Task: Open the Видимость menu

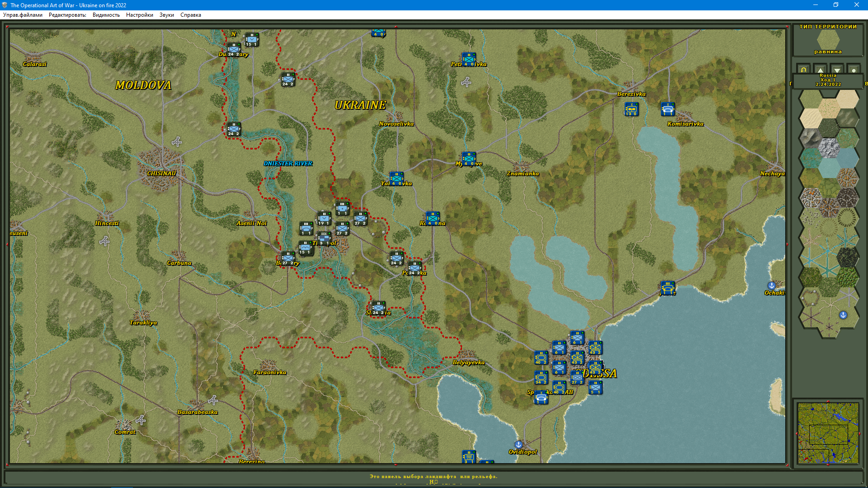Action: click(106, 15)
